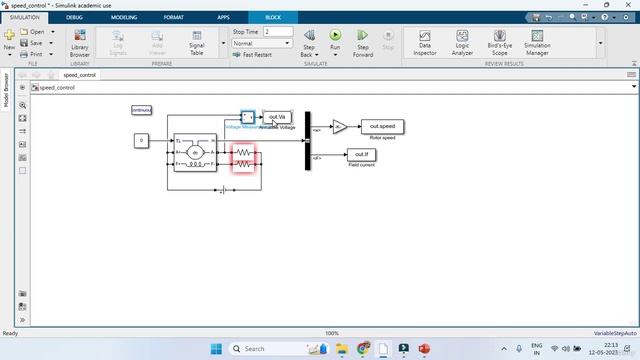Switch to the MODELING ribbon tab
640x360 pixels.
(x=124, y=18)
